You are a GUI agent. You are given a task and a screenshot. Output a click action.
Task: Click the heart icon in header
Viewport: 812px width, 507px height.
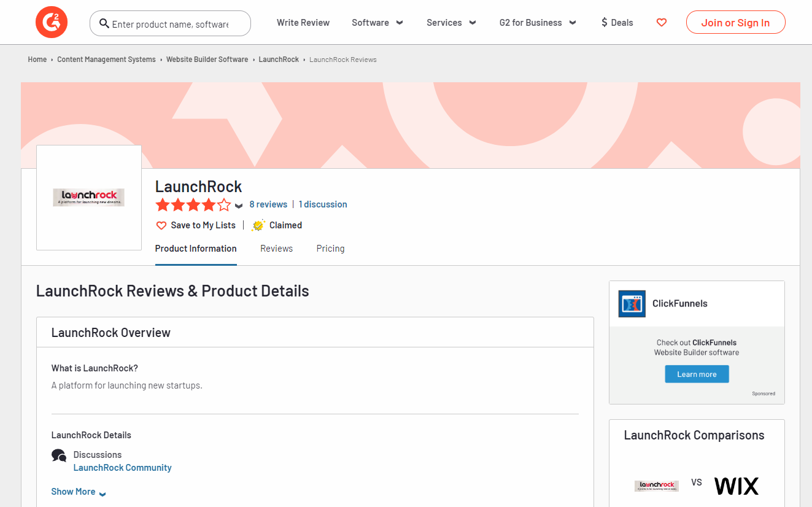662,23
